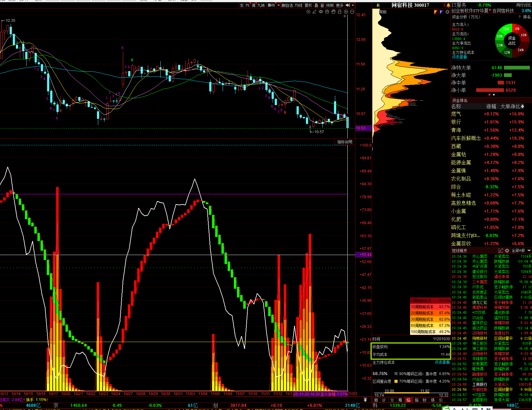Viewport: 532px width, 410px height.
Task: Toggle the chart lock icon
Action: click(x=340, y=12)
